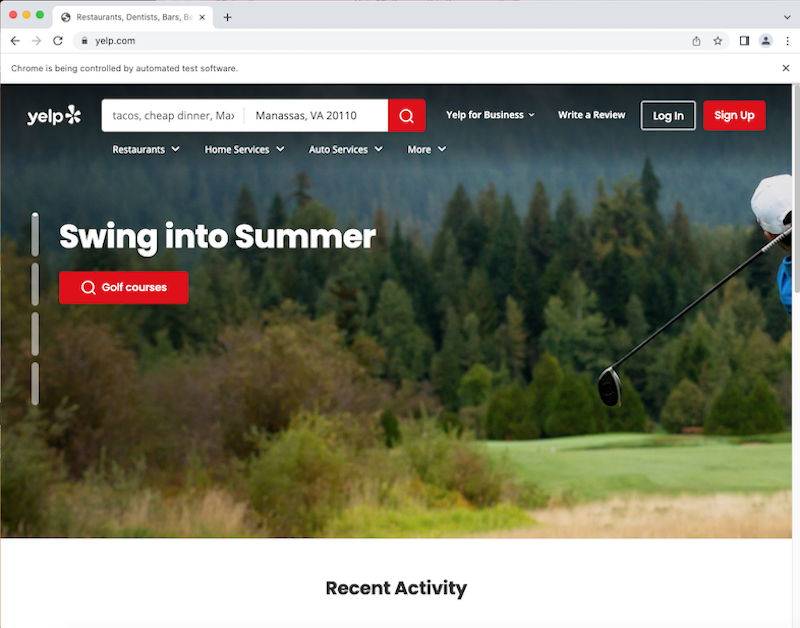This screenshot has width=800, height=628.
Task: Open Yelp for Business menu
Action: tap(490, 115)
